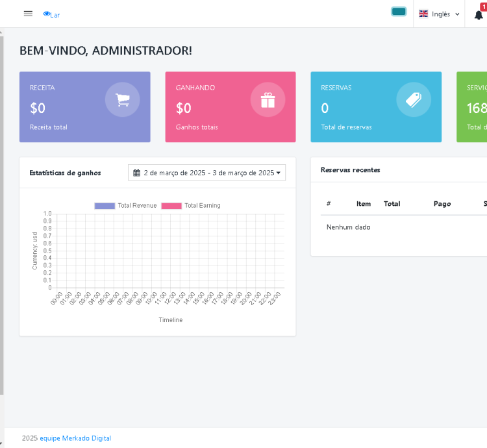Screen dimensions: 487x448
Task: Click the shopping cart icon on Receita card
Action: (x=122, y=99)
